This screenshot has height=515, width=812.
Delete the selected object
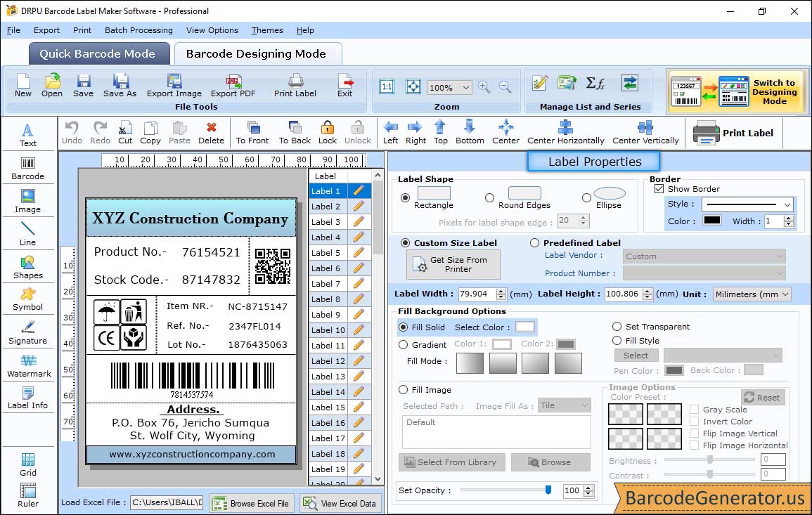tap(212, 133)
